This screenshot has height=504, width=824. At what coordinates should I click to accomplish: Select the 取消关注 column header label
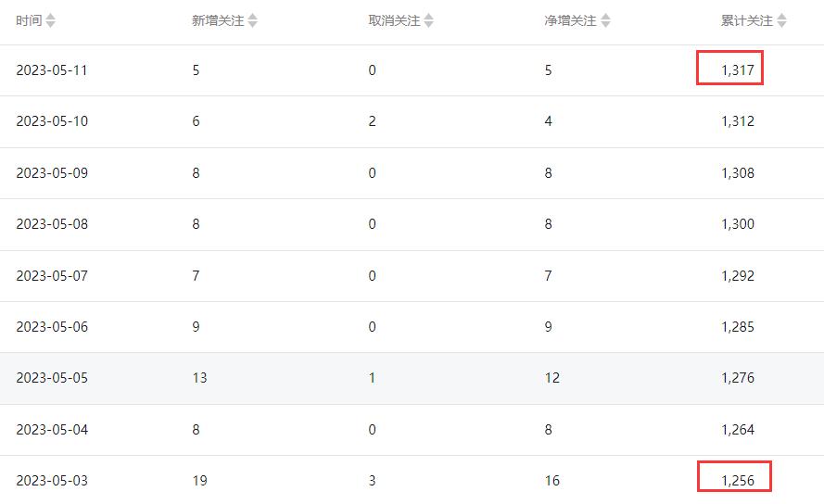(x=394, y=20)
